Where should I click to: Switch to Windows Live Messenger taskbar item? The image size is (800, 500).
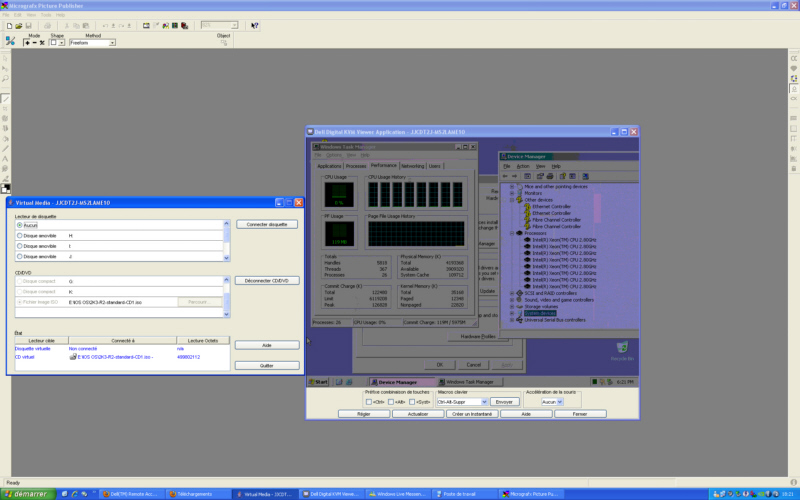coord(397,494)
